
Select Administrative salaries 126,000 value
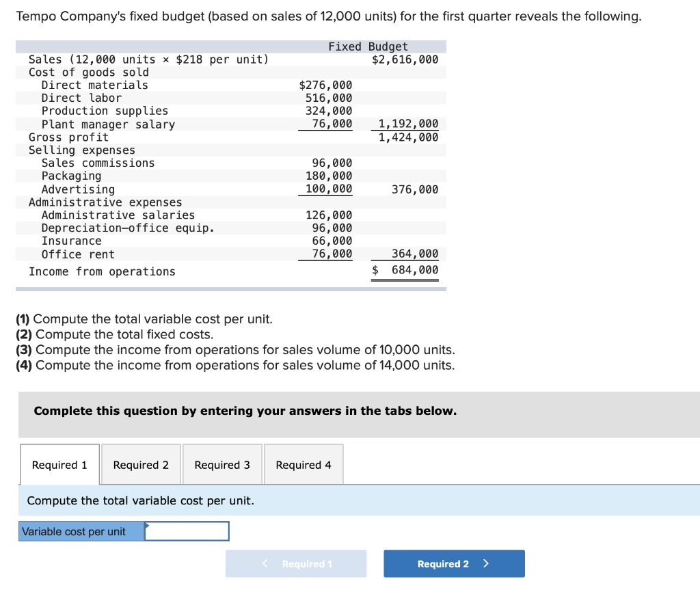point(329,215)
